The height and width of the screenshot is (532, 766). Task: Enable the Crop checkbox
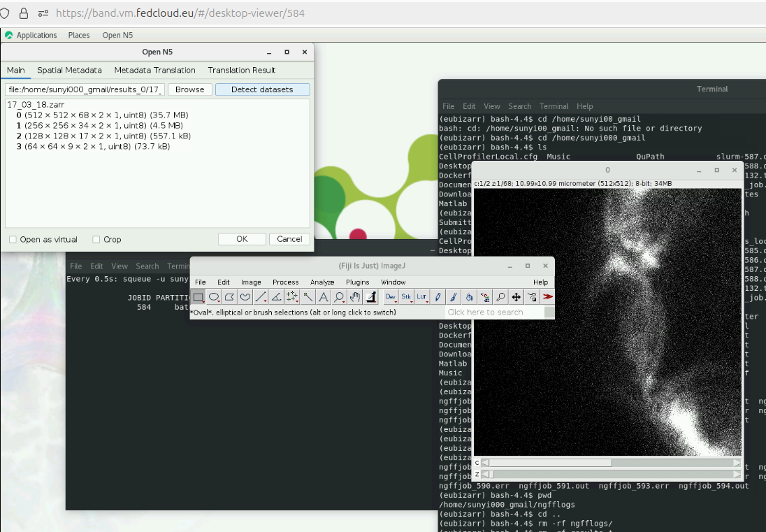(x=96, y=239)
